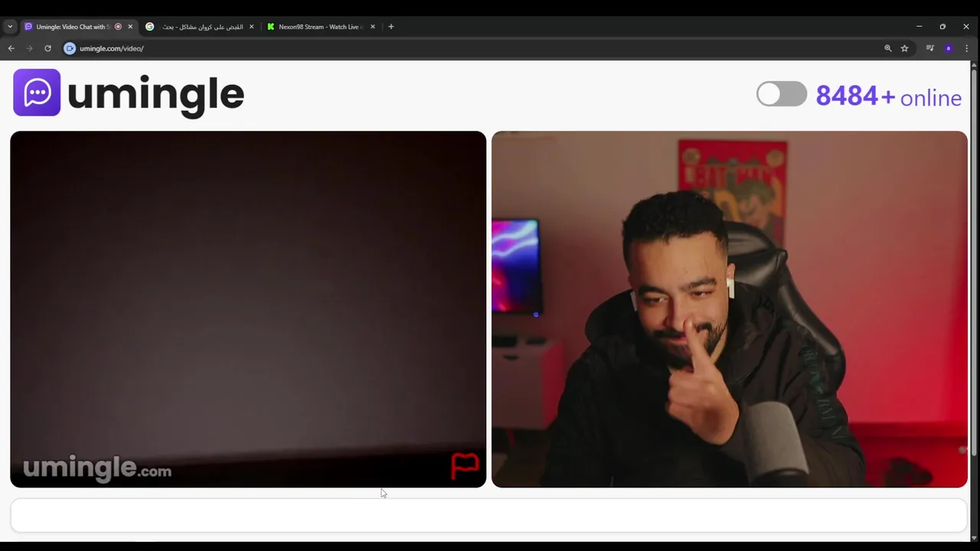The height and width of the screenshot is (551, 980).
Task: Close the Nexon98 Stream tab
Action: point(373,27)
